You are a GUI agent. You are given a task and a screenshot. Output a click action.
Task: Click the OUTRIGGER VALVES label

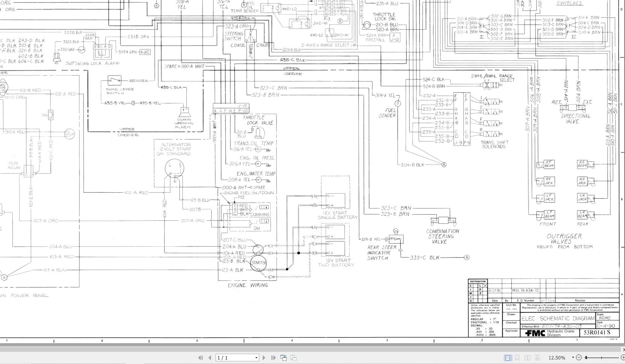(564, 239)
